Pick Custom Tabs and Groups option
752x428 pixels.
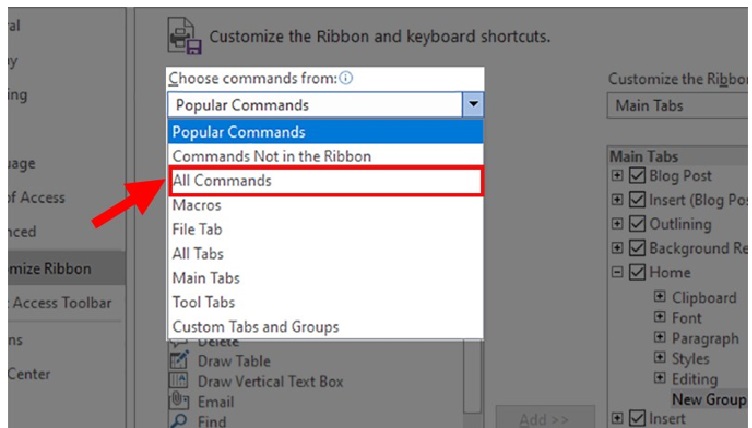(x=256, y=327)
